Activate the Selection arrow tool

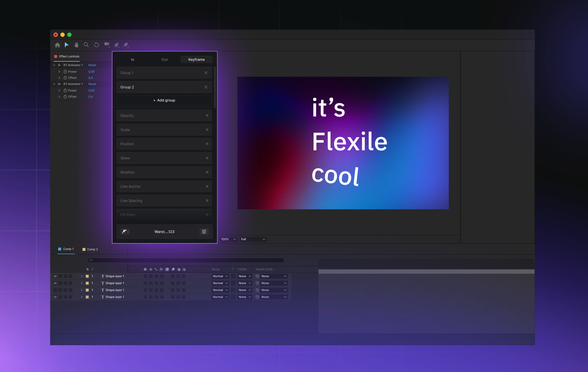(66, 45)
